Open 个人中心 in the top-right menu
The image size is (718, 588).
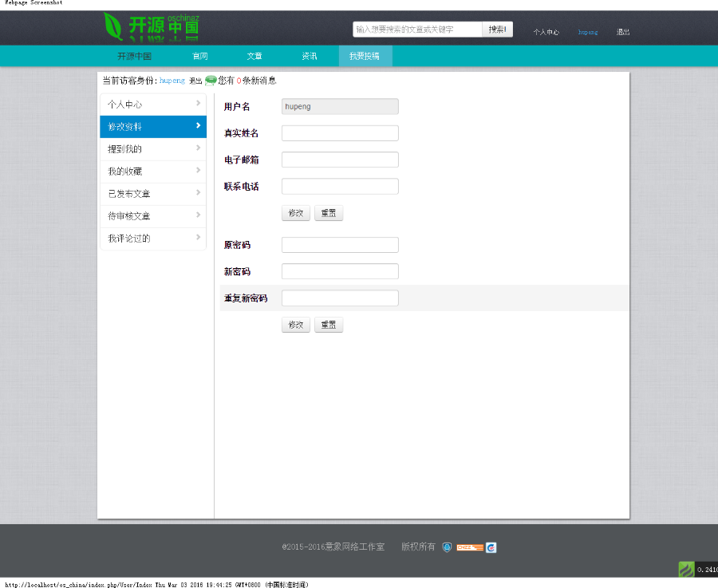546,32
